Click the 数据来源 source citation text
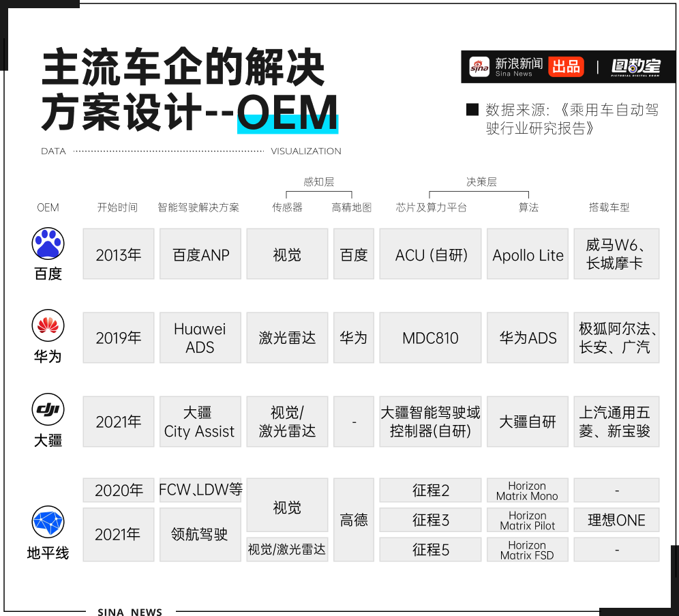The width and height of the screenshot is (679, 616). (571, 119)
